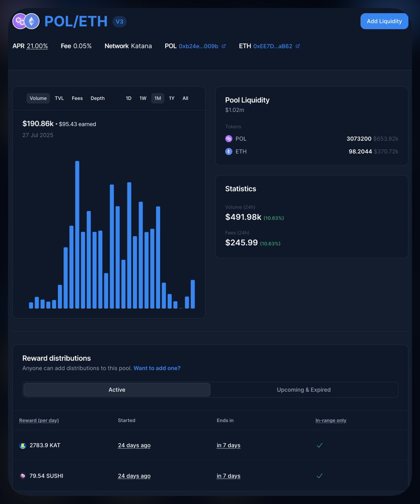Click the 27 Jul 2025 chart date

coord(38,135)
